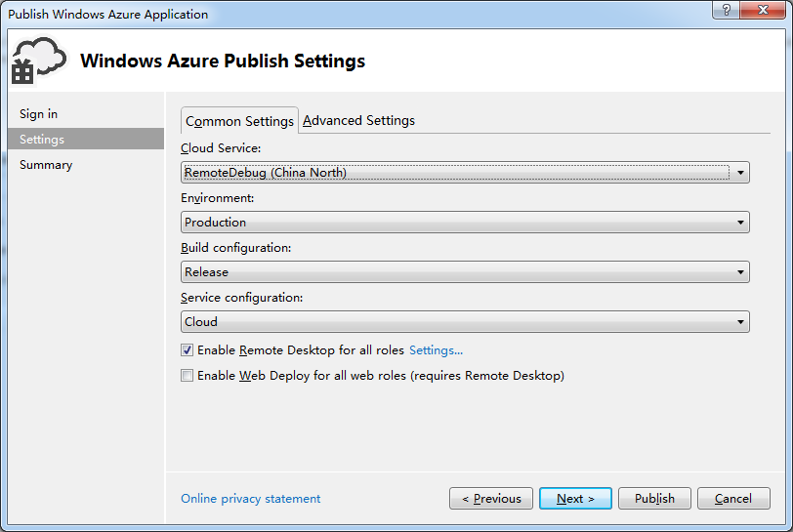Close the Publish Windows Azure Application dialog
Viewport: 793px width, 532px height.
[x=763, y=10]
